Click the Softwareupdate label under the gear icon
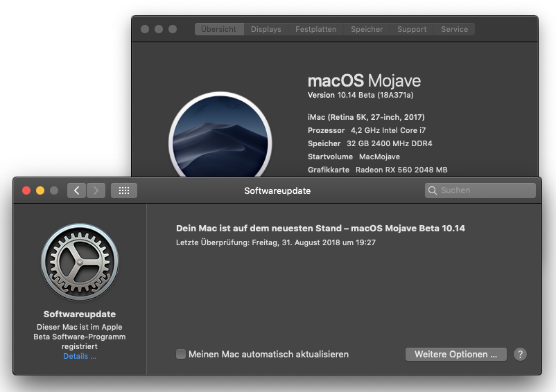 (80, 314)
